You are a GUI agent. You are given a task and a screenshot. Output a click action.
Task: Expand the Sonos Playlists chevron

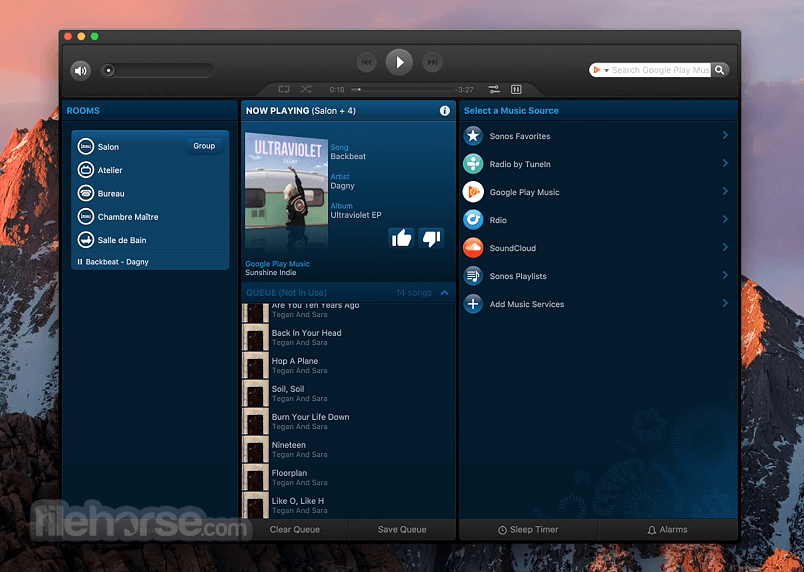[x=725, y=275]
